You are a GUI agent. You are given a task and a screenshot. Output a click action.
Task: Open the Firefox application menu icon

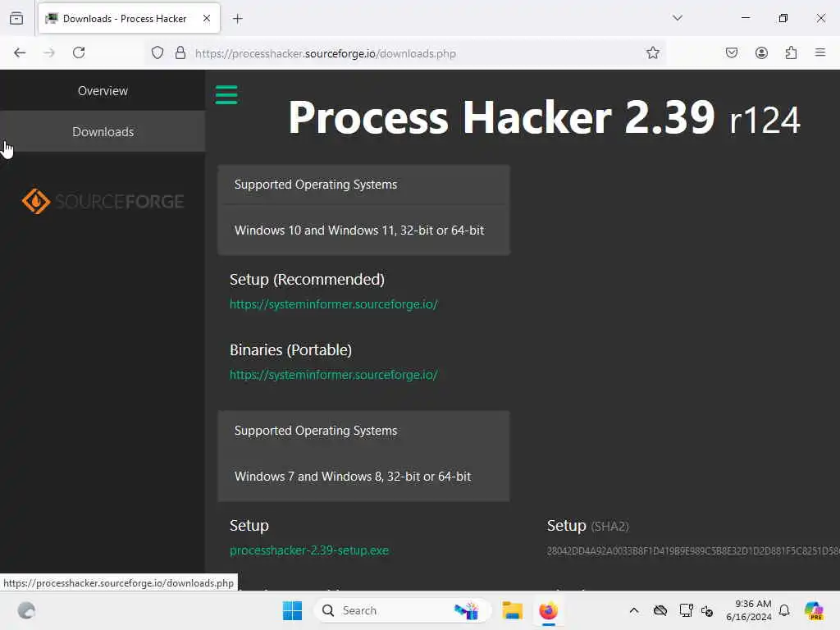[820, 52]
